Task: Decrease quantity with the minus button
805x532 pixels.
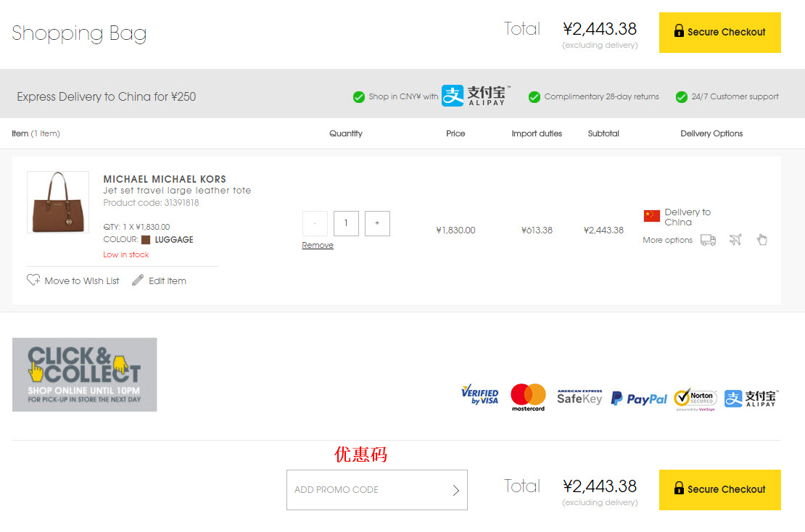Action: pyautogui.click(x=315, y=223)
